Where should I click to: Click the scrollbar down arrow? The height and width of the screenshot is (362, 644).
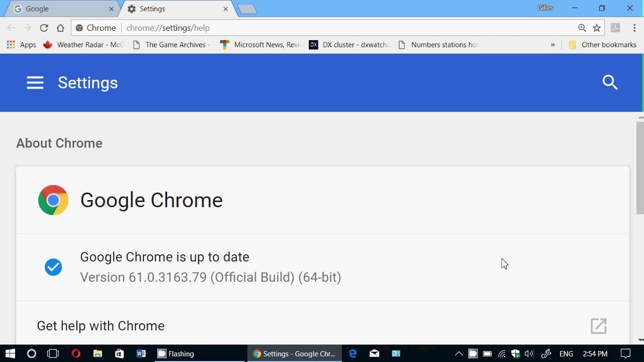640,340
